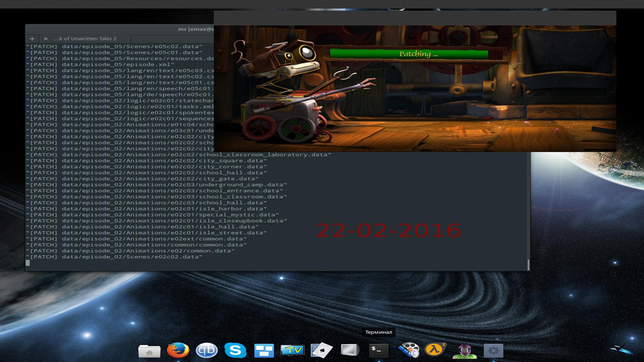Select the 'k of Unwritten Tales 2' tab

(x=86, y=39)
